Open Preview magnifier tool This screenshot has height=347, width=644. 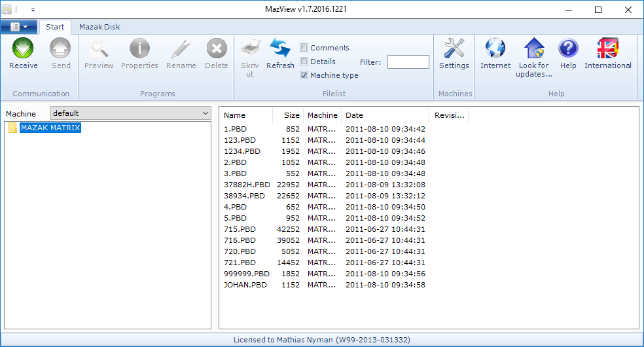pyautogui.click(x=99, y=48)
